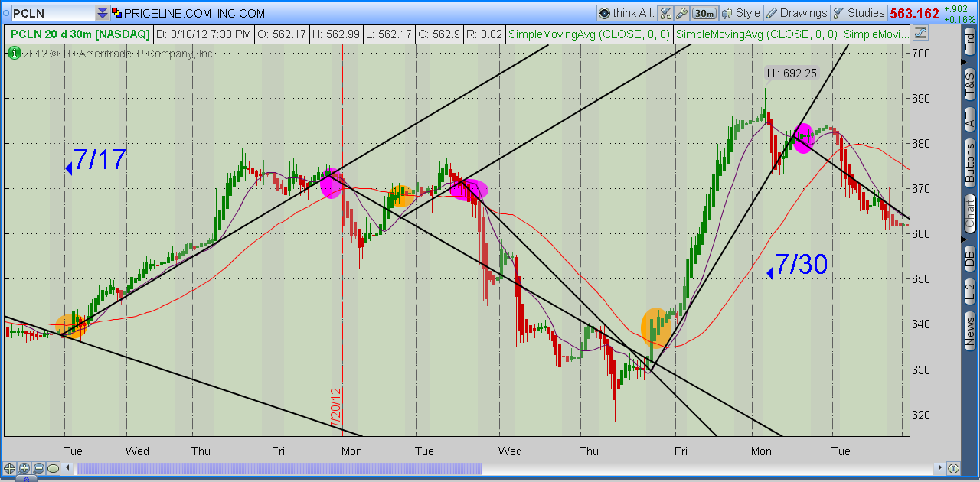Click the scroll-to-end double arrow icon
The height and width of the screenshot is (482, 980).
(x=954, y=468)
